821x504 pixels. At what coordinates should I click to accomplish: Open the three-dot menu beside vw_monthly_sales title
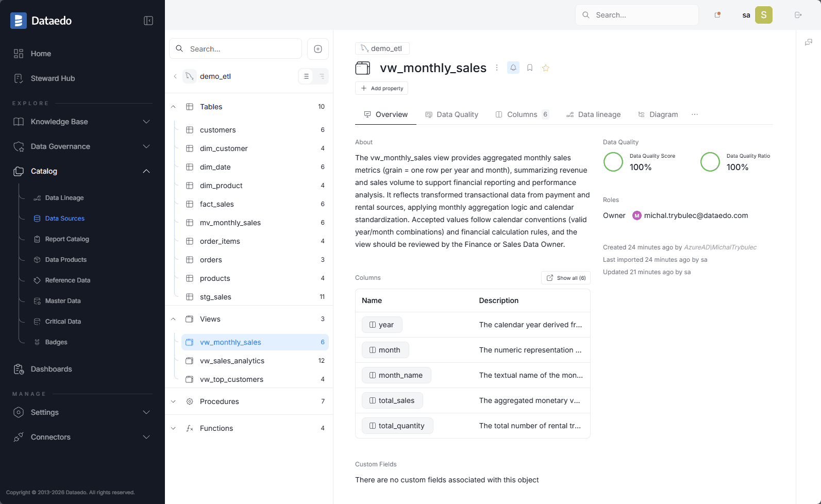[x=497, y=68]
